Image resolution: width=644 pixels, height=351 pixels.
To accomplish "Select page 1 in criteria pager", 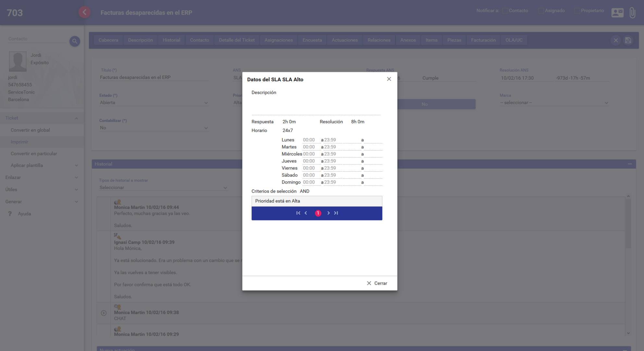I will coord(318,213).
